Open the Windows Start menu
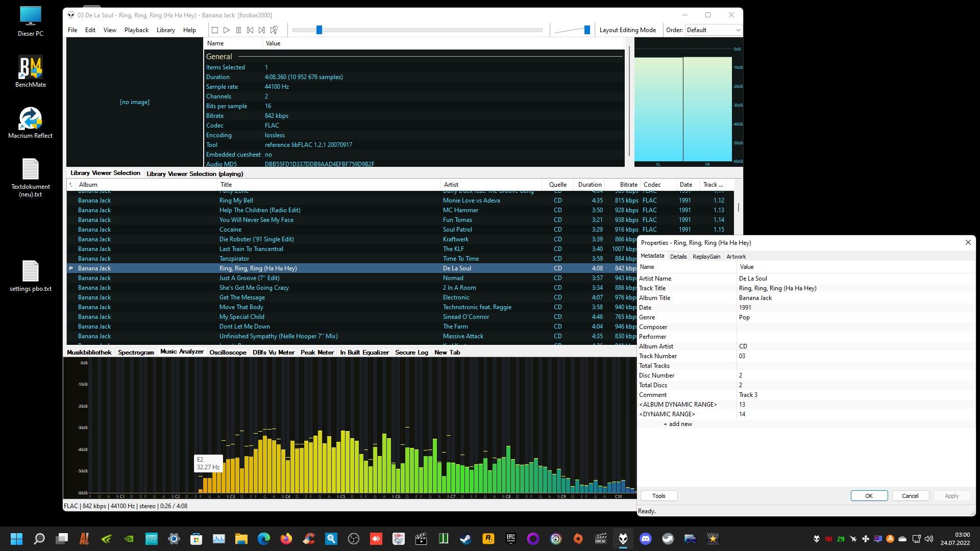The height and width of the screenshot is (551, 980). click(x=16, y=539)
